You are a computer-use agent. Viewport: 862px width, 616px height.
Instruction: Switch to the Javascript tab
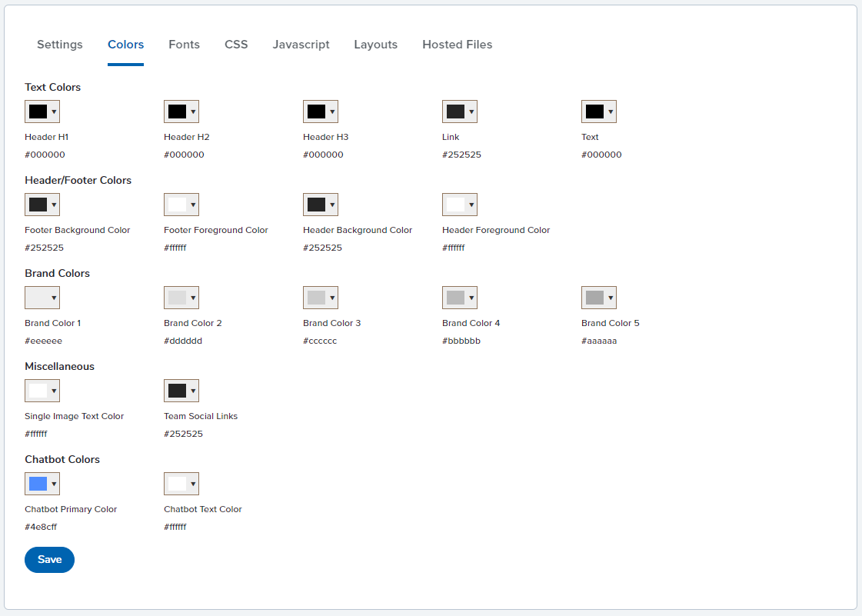pos(301,45)
